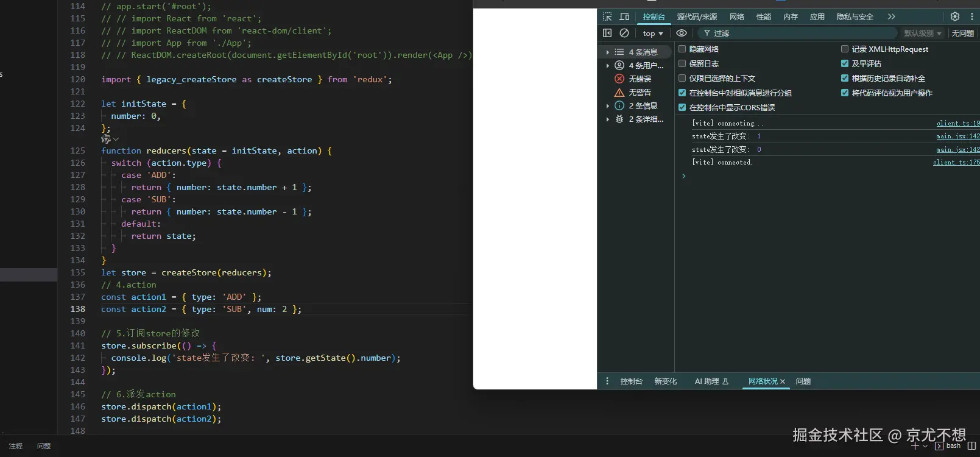980x457 pixels.
Task: Switch to the 隐私与安全 tab
Action: [855, 17]
